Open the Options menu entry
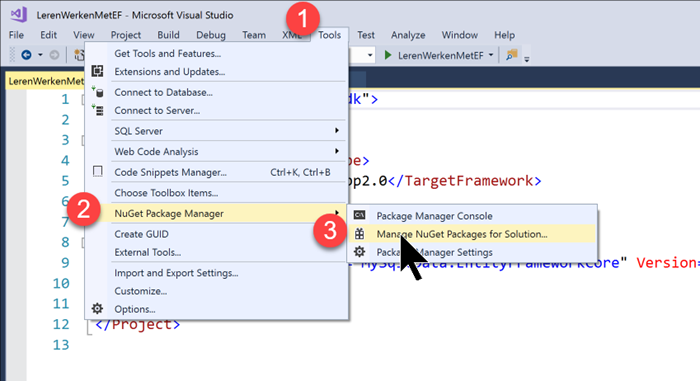 click(x=217, y=309)
